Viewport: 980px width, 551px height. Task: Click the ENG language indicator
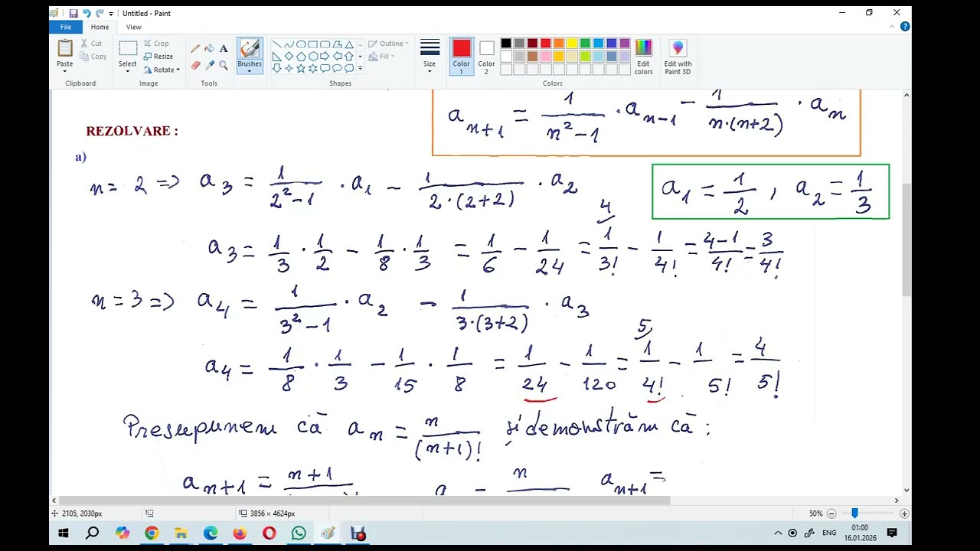tap(829, 533)
